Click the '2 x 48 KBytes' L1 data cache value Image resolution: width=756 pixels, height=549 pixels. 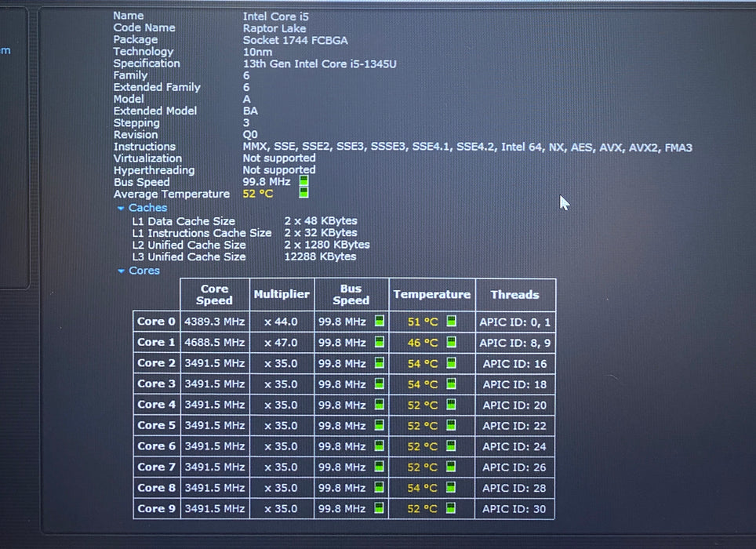[x=321, y=220]
